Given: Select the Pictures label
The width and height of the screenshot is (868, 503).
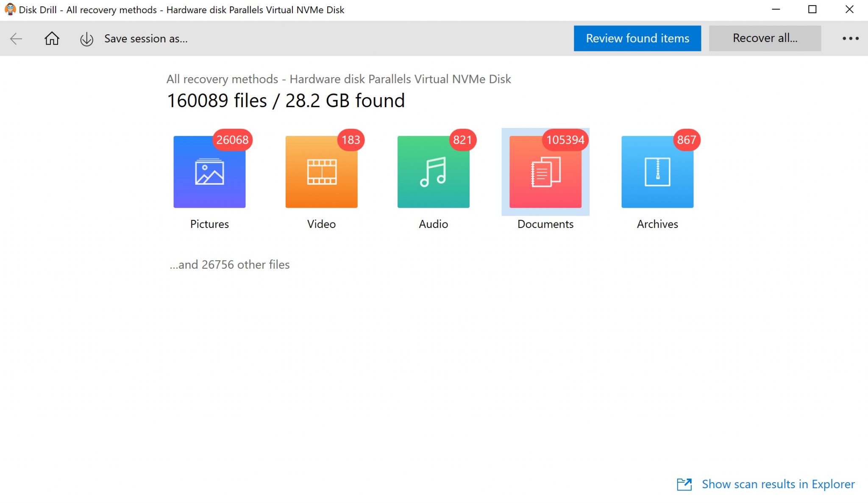Looking at the screenshot, I should tap(209, 224).
